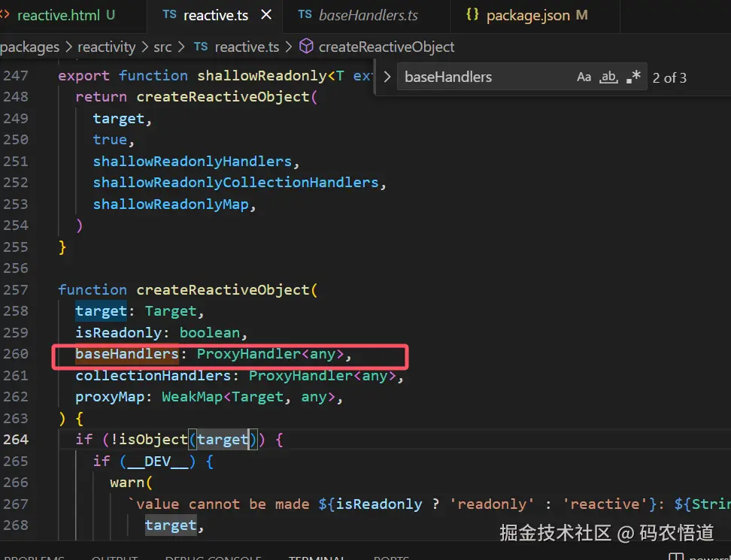Click shallowReadonly function name on line 247
Viewport: 731px width, 560px height.
point(262,75)
